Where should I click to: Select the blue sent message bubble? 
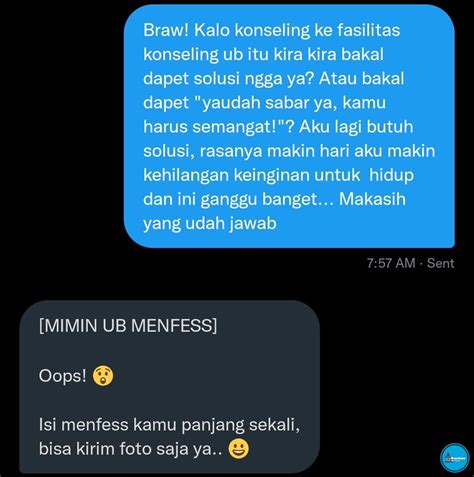pyautogui.click(x=289, y=127)
